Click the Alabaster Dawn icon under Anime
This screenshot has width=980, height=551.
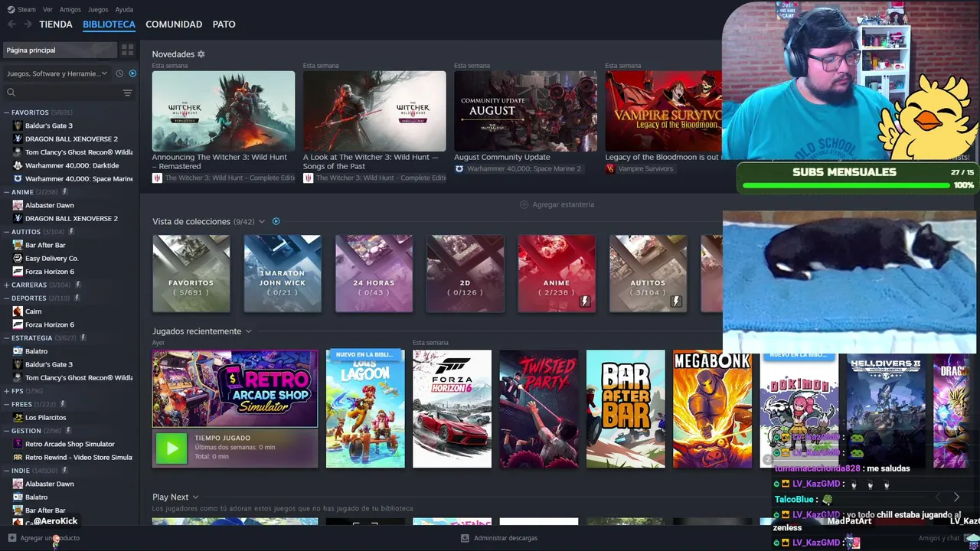point(18,205)
